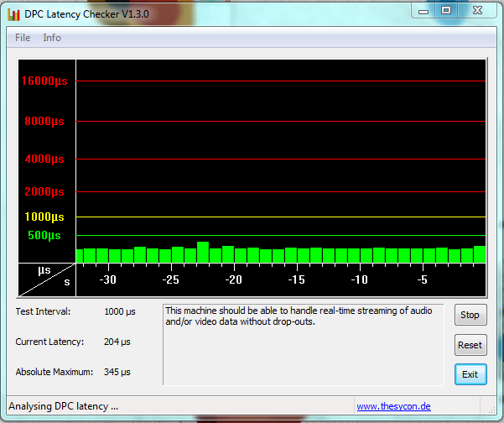Screen dimensions: 504x423
Task: Select the 4000µs axis label
Action: 44,159
